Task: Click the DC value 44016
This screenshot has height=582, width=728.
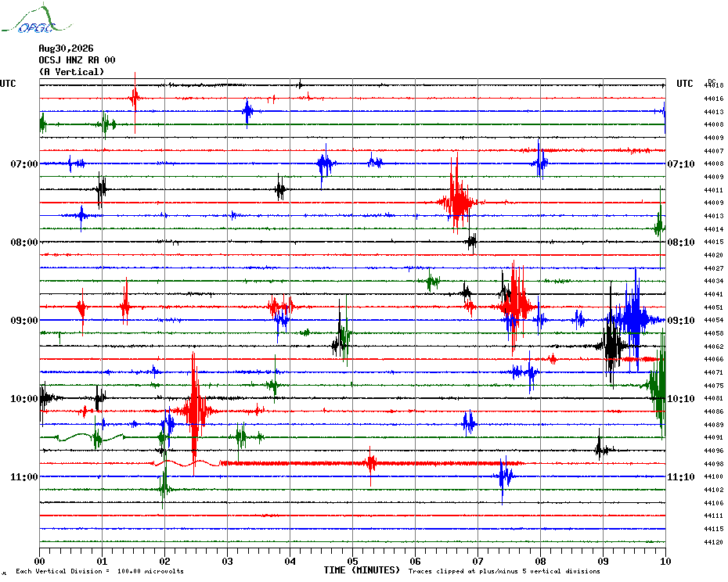Action: (714, 99)
